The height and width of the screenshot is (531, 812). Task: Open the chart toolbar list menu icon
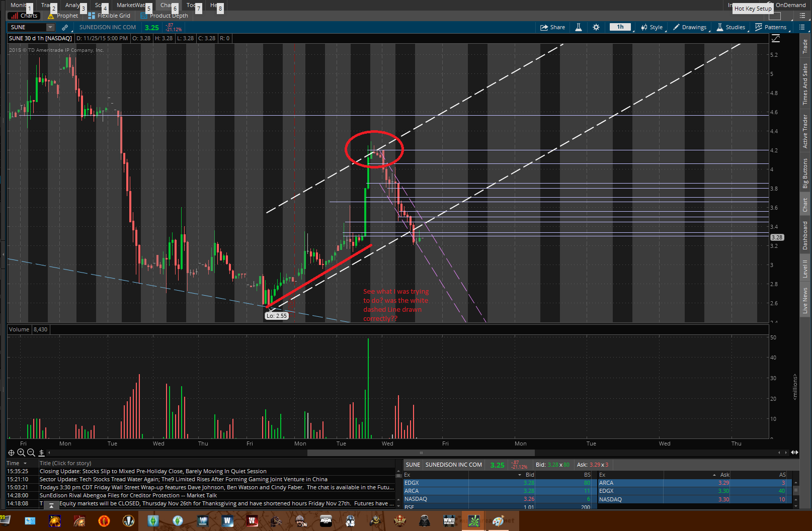[802, 27]
